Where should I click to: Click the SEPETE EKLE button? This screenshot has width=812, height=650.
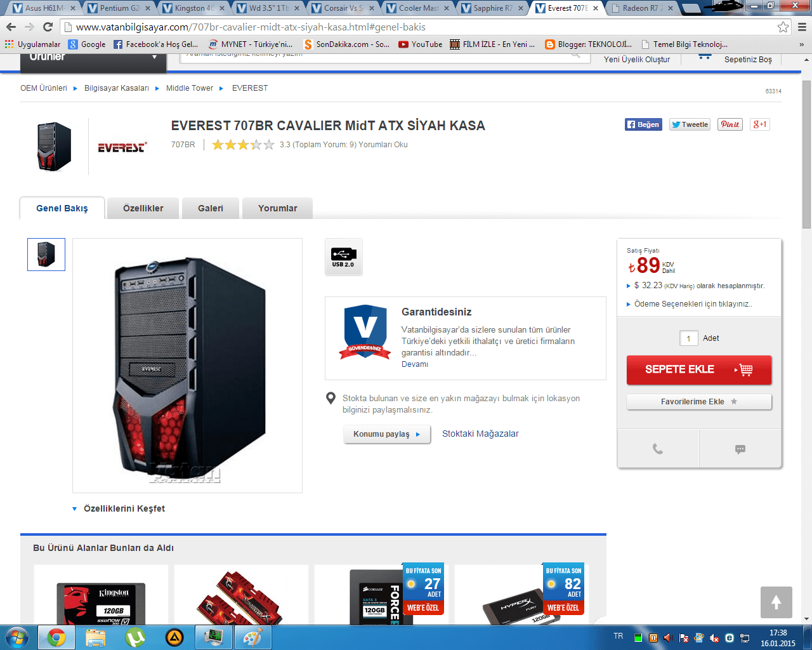pos(699,369)
